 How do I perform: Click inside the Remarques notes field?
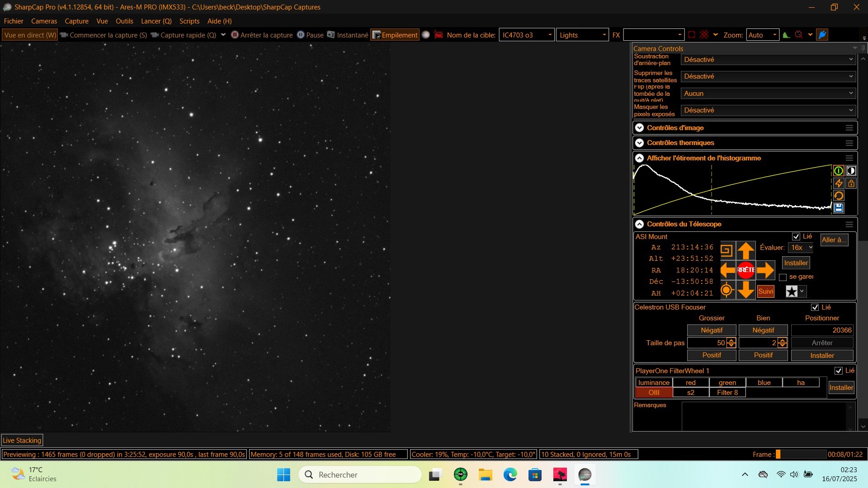pyautogui.click(x=764, y=416)
